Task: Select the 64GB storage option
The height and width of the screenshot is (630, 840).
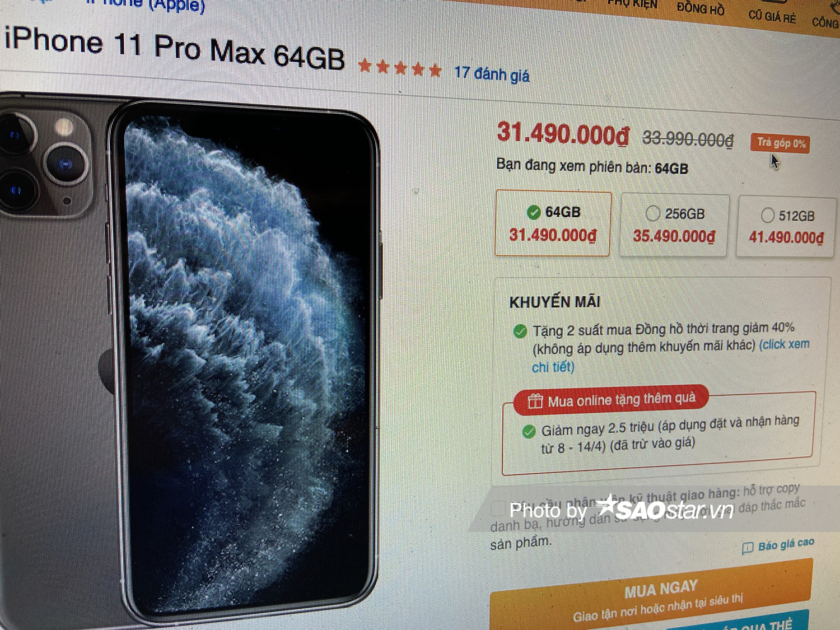Action: [553, 223]
